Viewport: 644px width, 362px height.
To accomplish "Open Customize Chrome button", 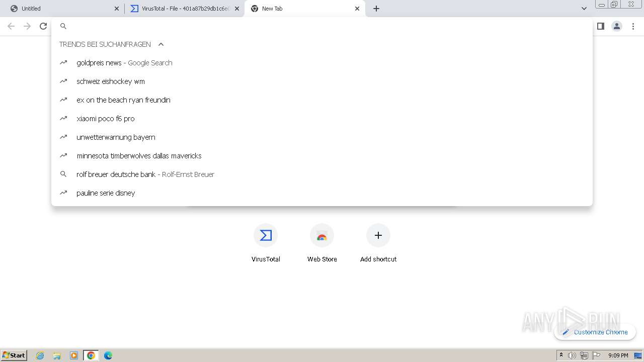I will [595, 332].
